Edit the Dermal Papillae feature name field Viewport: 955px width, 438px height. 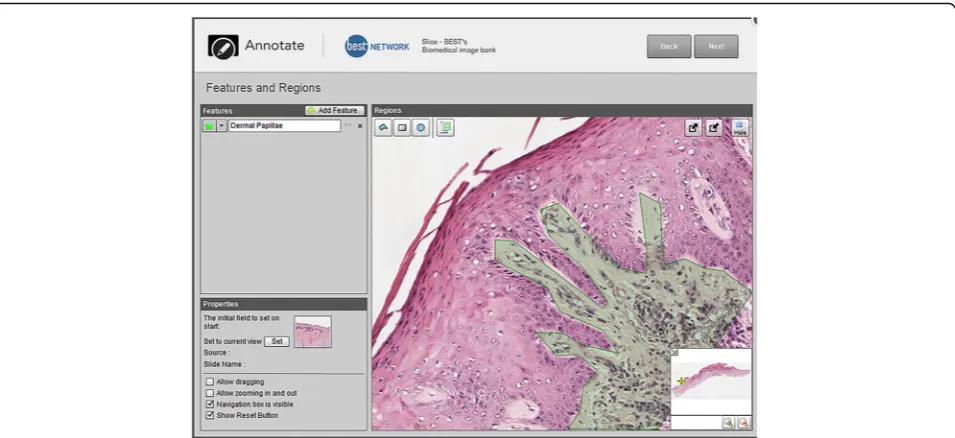coord(284,126)
